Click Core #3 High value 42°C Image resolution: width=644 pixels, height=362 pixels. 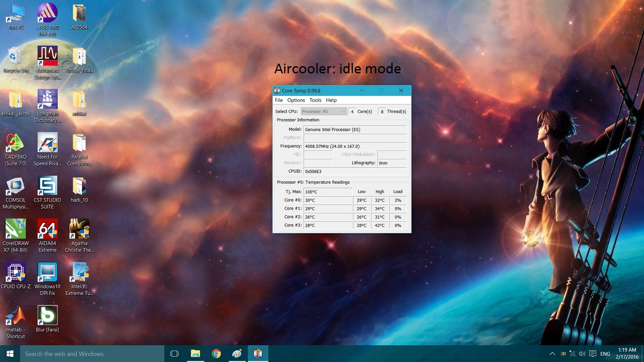(380, 225)
